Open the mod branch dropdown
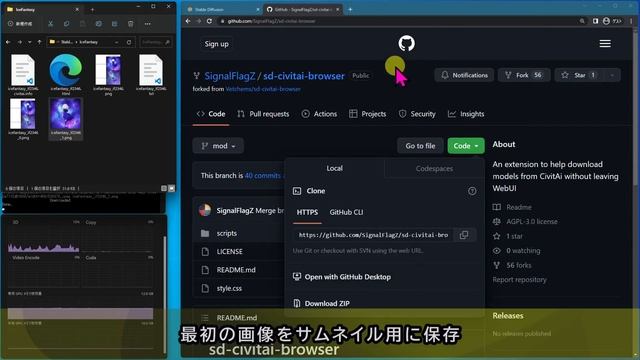The image size is (640, 360). [218, 146]
